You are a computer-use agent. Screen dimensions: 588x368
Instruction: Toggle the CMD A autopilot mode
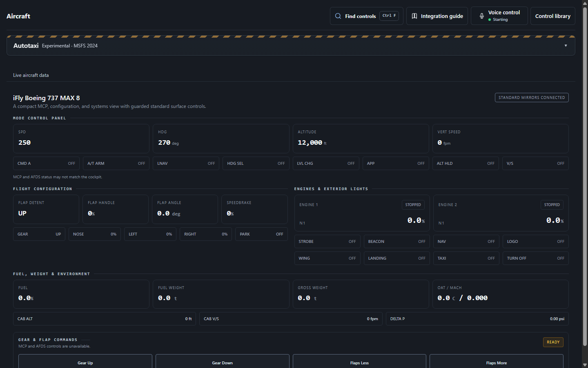coord(46,164)
